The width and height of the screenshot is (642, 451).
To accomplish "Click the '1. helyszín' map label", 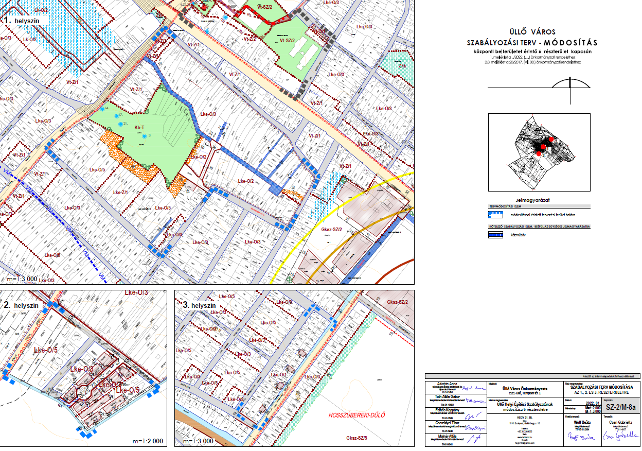I will (20, 19).
